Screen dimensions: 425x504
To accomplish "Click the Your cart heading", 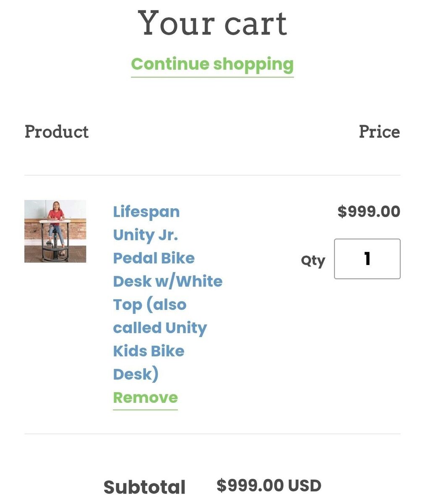I will tap(212, 24).
